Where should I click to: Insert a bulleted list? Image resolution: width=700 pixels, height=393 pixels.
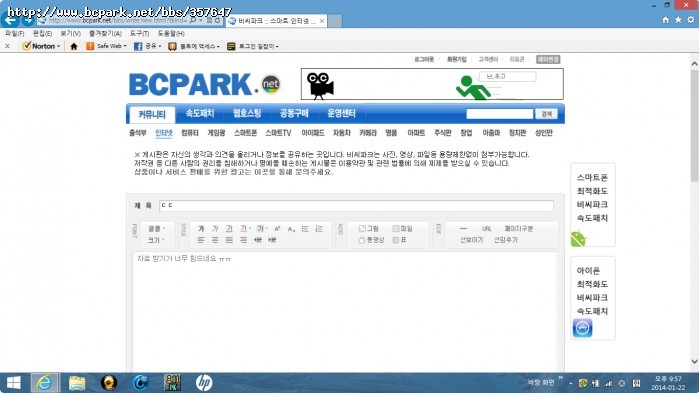point(305,229)
